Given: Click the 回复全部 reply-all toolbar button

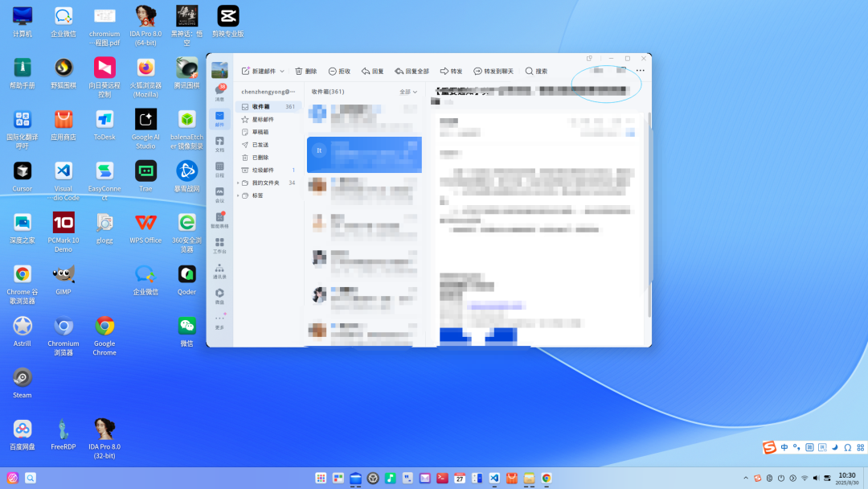Looking at the screenshot, I should [x=411, y=71].
